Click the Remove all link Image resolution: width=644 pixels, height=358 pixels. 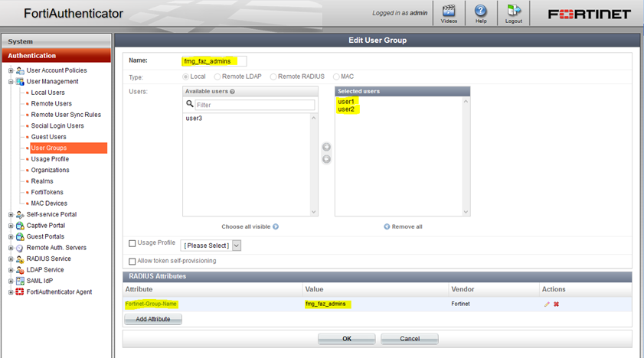click(x=407, y=226)
